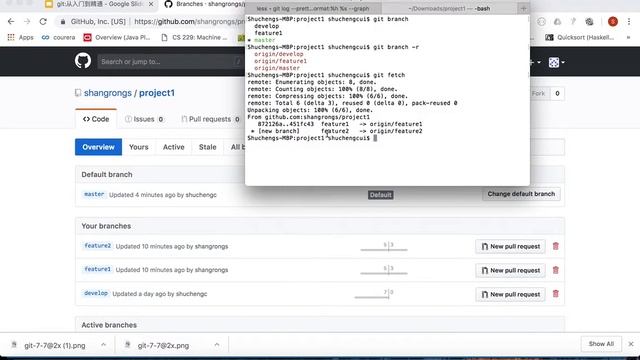
Task: Create new pull request for feature1
Action: click(510, 270)
